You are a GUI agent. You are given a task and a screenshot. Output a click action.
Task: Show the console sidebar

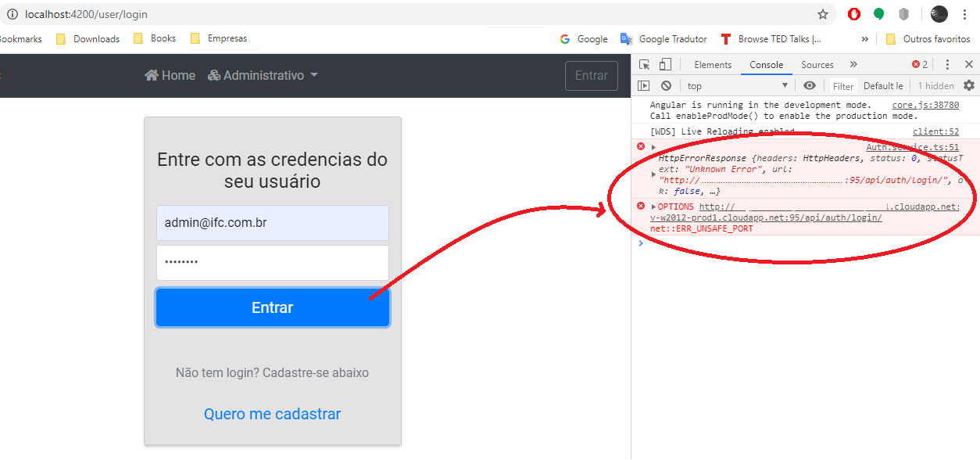click(x=644, y=85)
